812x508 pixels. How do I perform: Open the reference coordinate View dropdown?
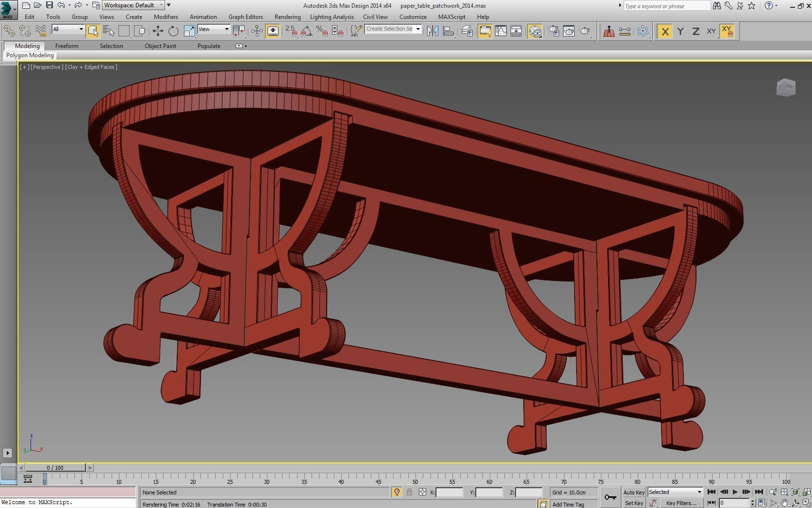click(214, 29)
